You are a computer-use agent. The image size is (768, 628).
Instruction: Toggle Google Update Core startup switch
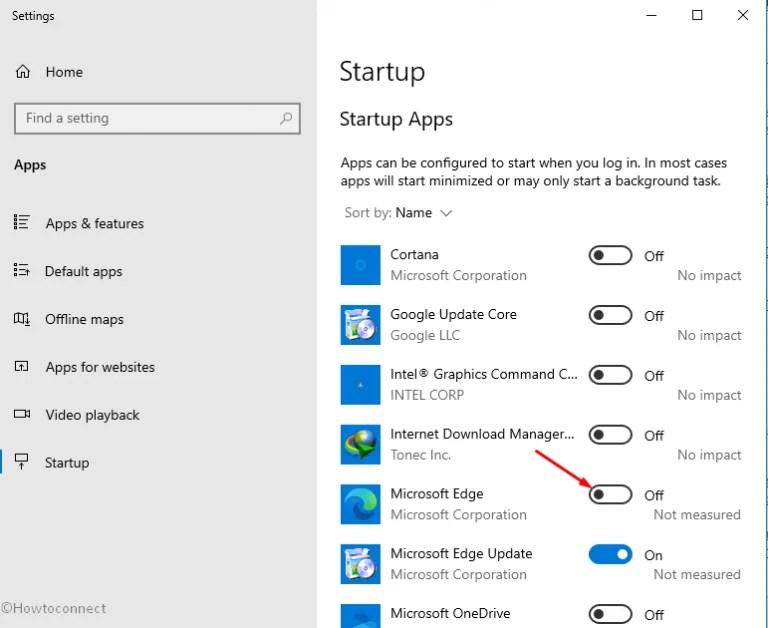pyautogui.click(x=610, y=315)
